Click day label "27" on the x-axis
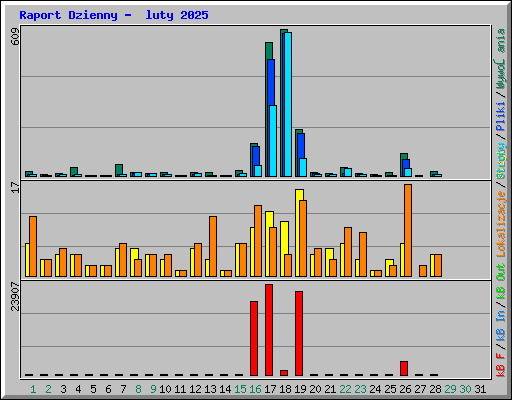 [x=420, y=389]
